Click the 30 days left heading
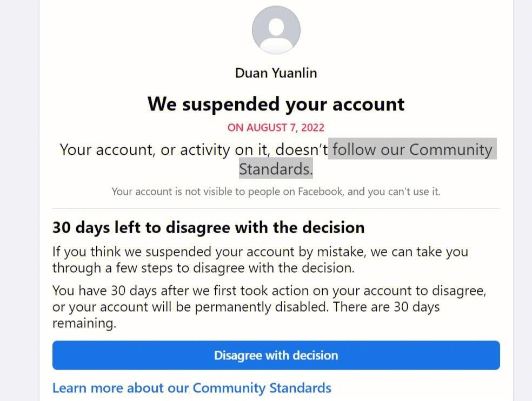Screen dimensions: 532x401 click(208, 227)
